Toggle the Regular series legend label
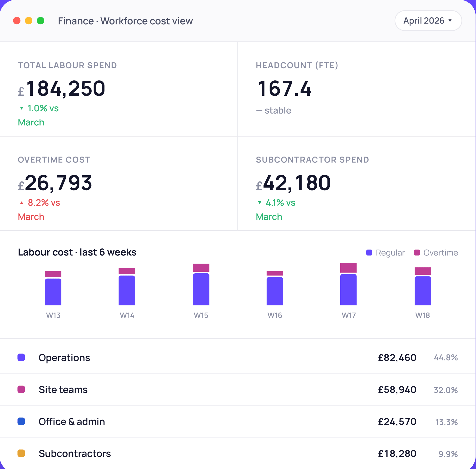Screen dimensions: 476x472 pyautogui.click(x=390, y=253)
